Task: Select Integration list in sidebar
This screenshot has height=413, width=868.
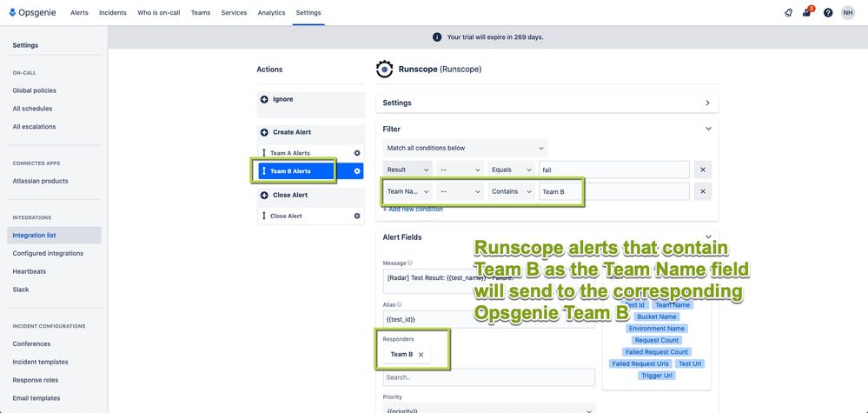Action: (54, 236)
